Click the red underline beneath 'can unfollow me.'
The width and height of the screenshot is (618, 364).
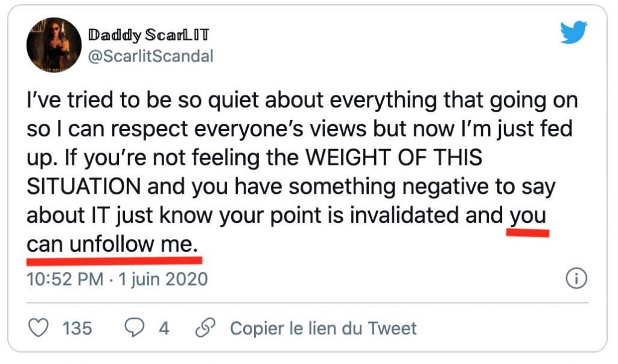(114, 260)
